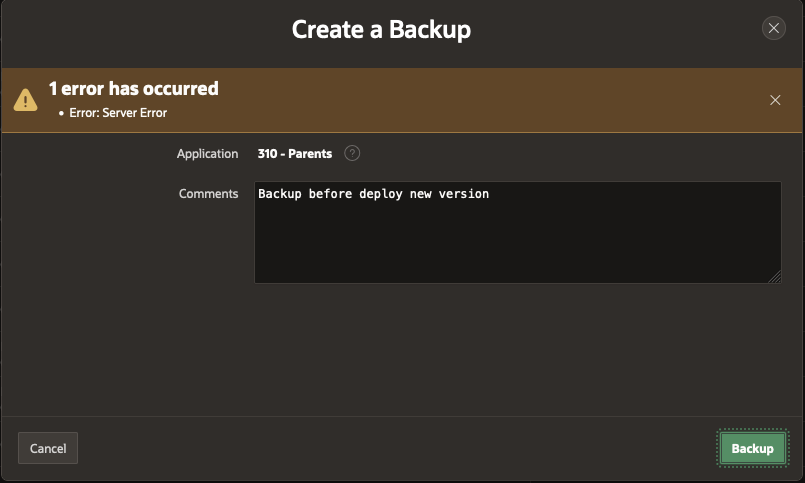
Task: Place cursor in "Backup before deploy new version" text
Action: 373,194
